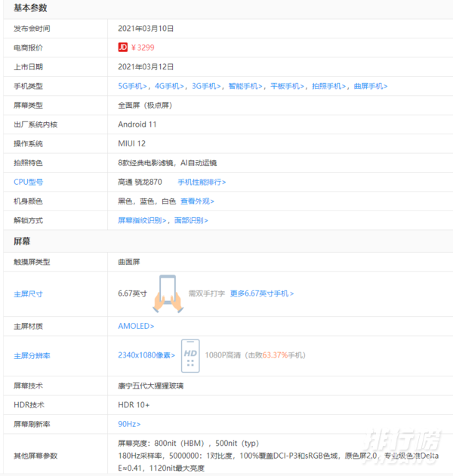Click the 主屏材质 row label
The width and height of the screenshot is (453, 476).
click(x=28, y=327)
